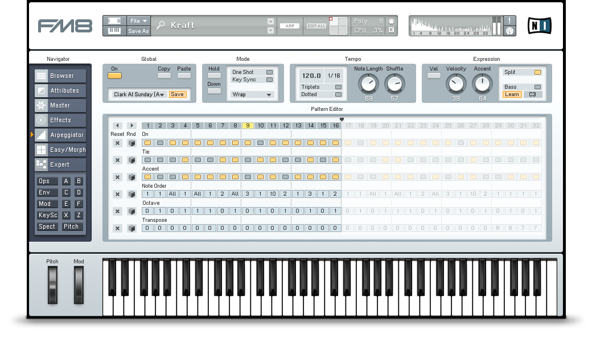Select previous preset with up arrow
The height and width of the screenshot is (364, 592).
270,22
